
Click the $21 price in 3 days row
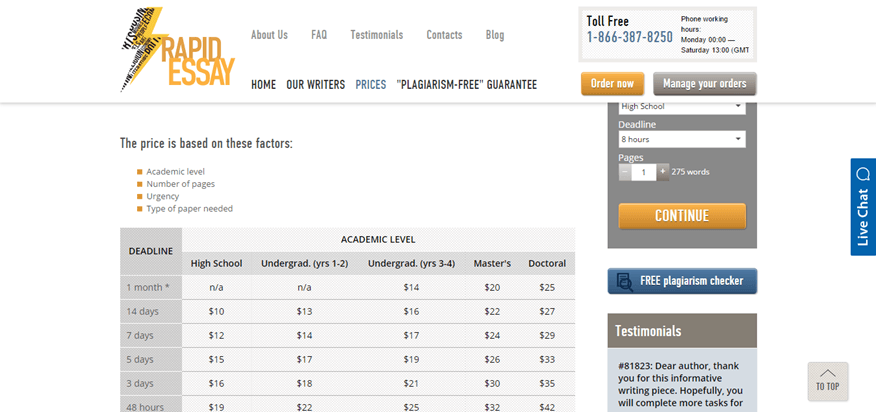pyautogui.click(x=411, y=383)
